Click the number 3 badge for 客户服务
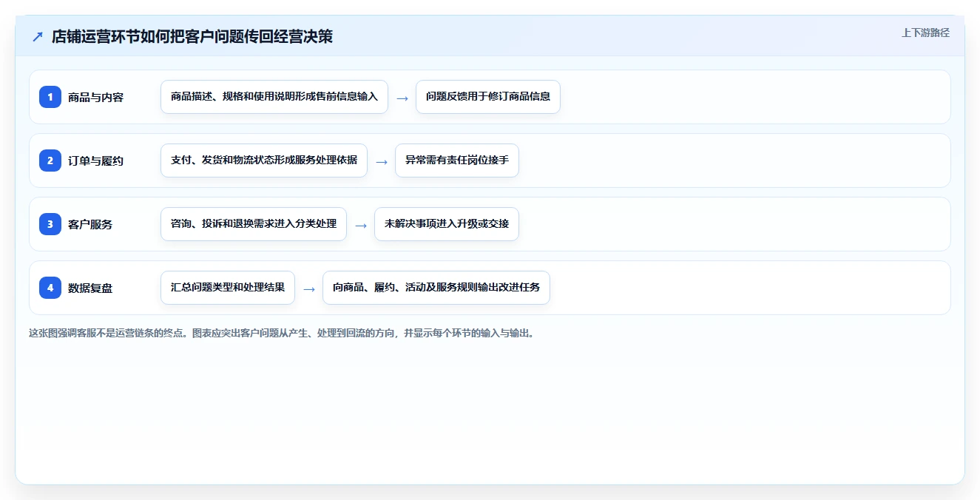 click(50, 224)
